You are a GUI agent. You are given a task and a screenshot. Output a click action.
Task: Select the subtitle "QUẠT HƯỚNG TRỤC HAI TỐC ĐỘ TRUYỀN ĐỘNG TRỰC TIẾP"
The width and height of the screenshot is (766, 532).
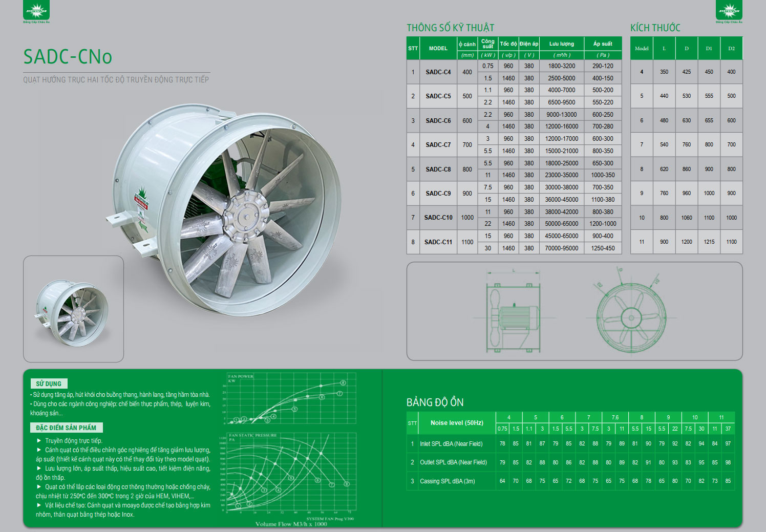[x=116, y=79]
